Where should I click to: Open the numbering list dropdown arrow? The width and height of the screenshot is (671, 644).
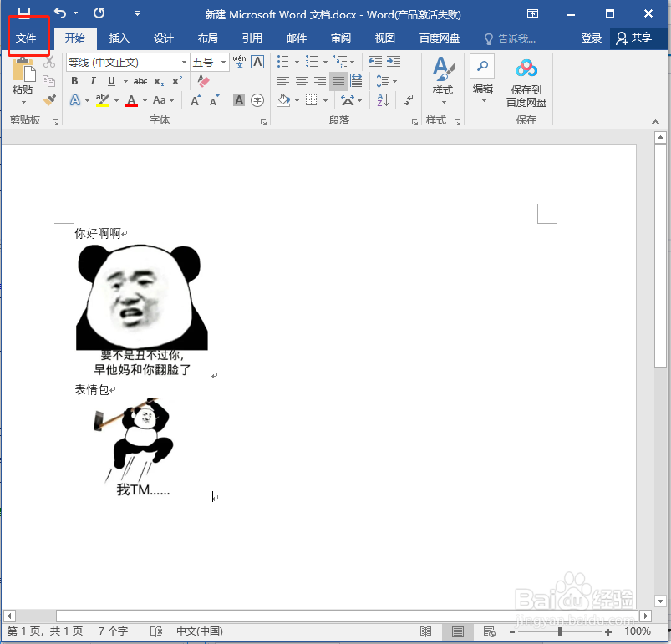point(325,62)
